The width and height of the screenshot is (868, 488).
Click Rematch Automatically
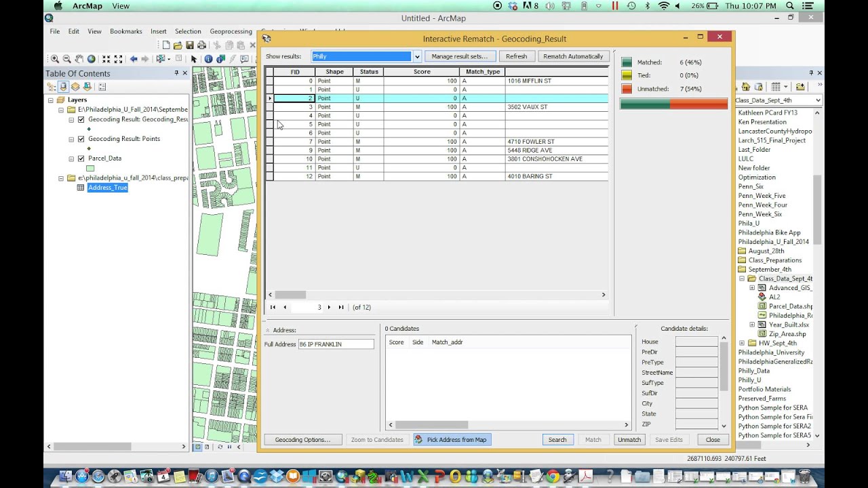pos(573,56)
